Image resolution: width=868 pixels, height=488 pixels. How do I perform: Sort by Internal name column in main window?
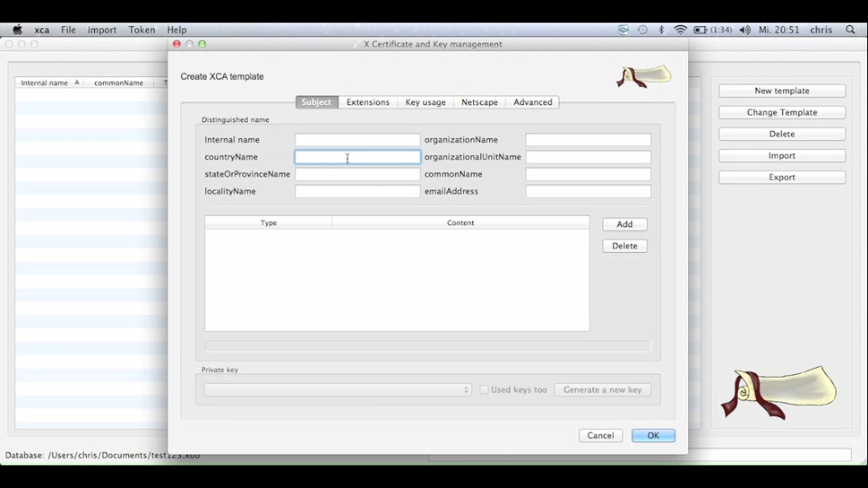coord(49,82)
